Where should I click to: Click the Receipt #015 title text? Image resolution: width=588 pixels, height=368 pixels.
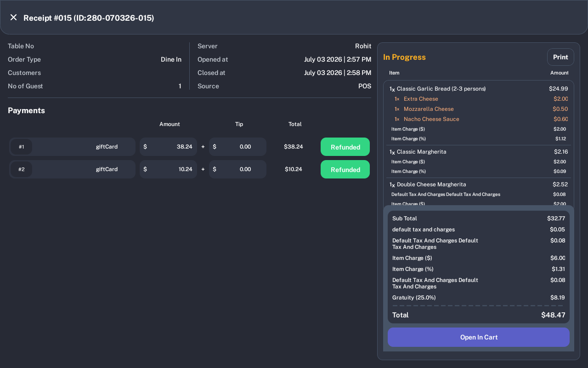click(x=89, y=18)
